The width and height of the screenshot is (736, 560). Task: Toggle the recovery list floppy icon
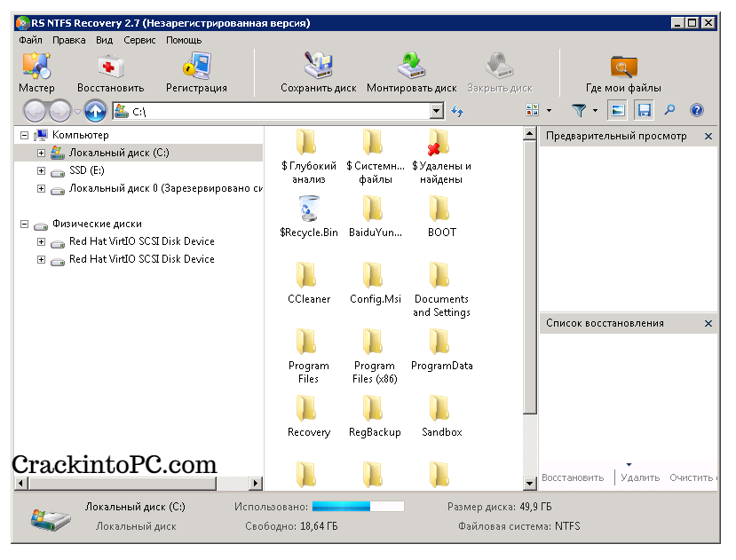click(x=644, y=110)
